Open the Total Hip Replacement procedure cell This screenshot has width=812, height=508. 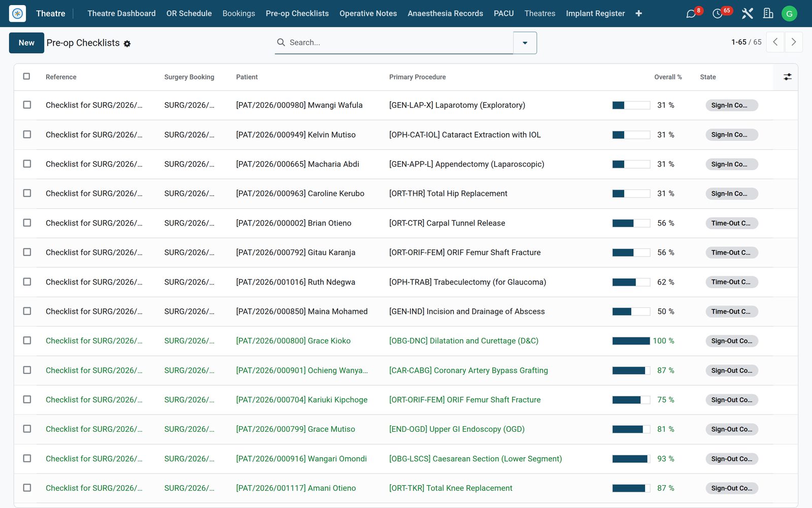pos(448,194)
